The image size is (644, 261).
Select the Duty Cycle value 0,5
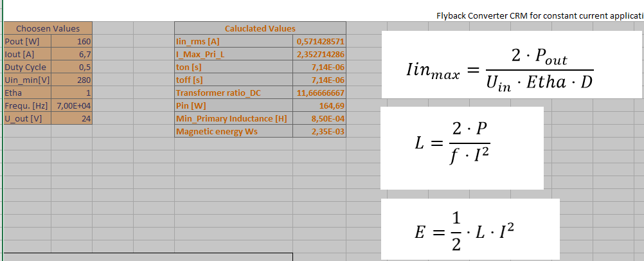72,67
